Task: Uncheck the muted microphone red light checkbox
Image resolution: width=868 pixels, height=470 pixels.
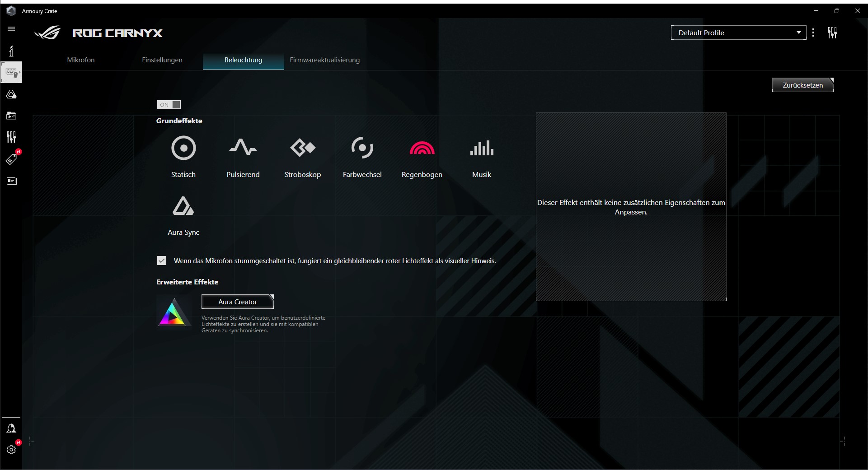Action: point(162,261)
